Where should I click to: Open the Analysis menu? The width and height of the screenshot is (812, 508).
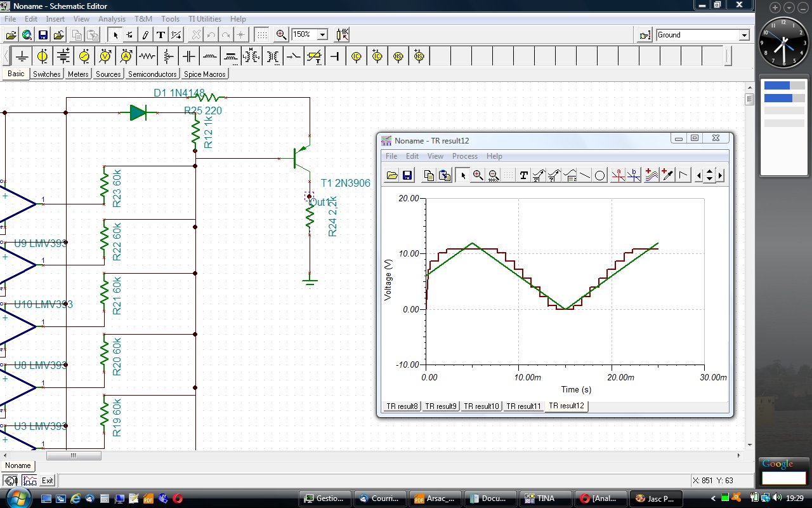pos(112,19)
